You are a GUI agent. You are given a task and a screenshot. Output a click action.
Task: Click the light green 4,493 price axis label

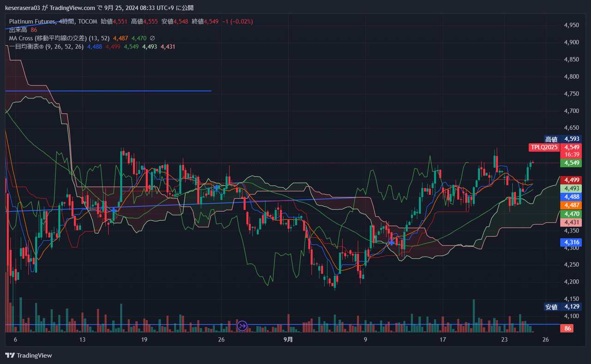point(571,188)
